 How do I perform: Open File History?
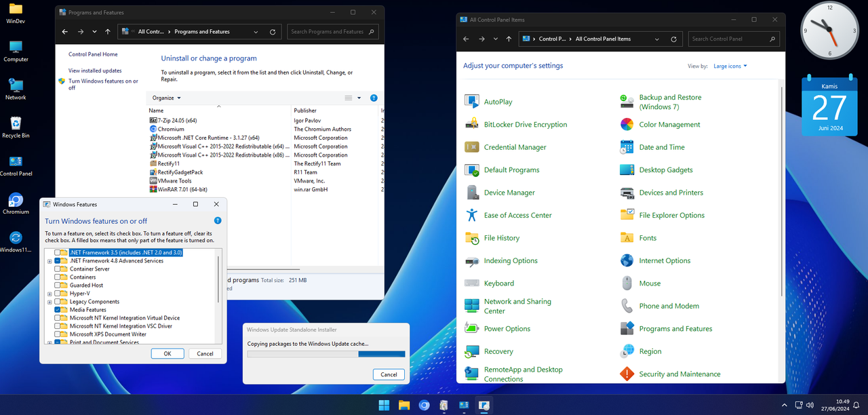click(492, 238)
